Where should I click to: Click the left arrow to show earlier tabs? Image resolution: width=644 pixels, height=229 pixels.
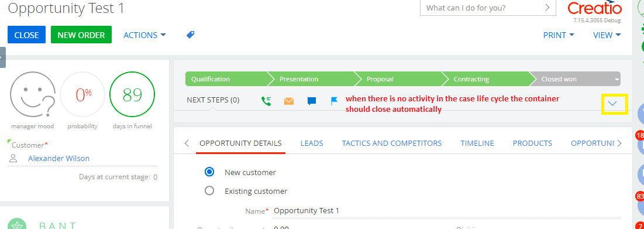[187, 143]
